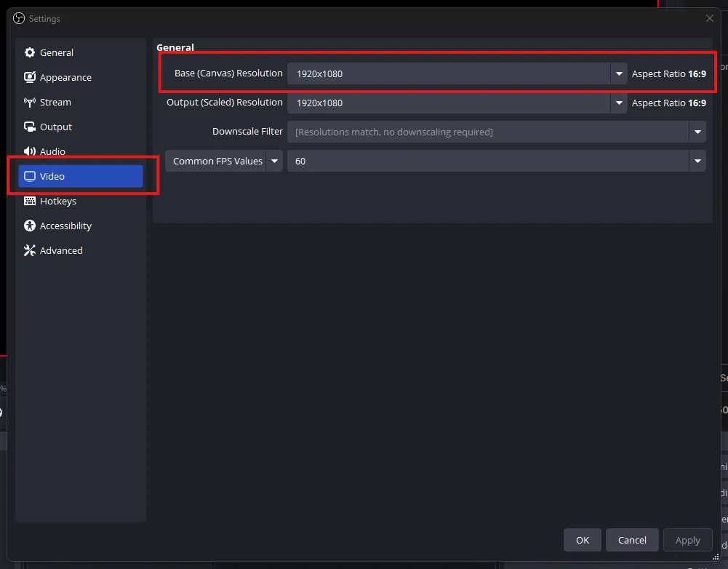Click the Appearance icon in sidebar

click(x=30, y=77)
